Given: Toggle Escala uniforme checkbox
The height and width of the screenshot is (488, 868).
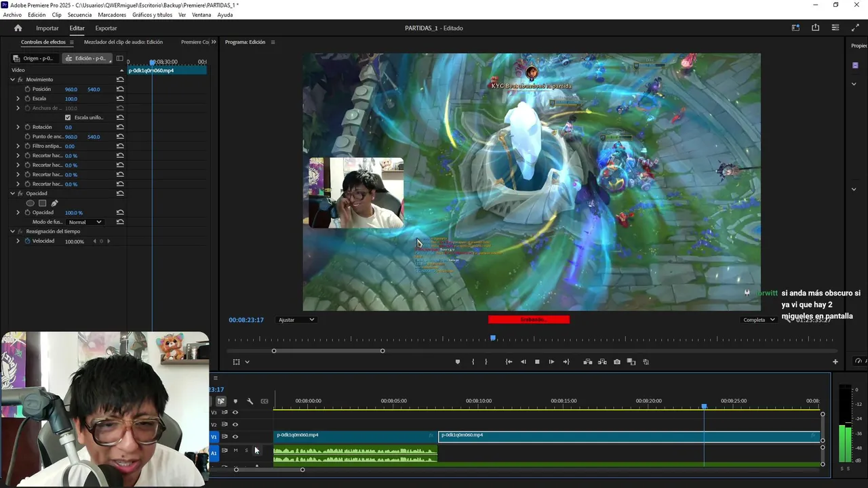Looking at the screenshot, I should 67,117.
